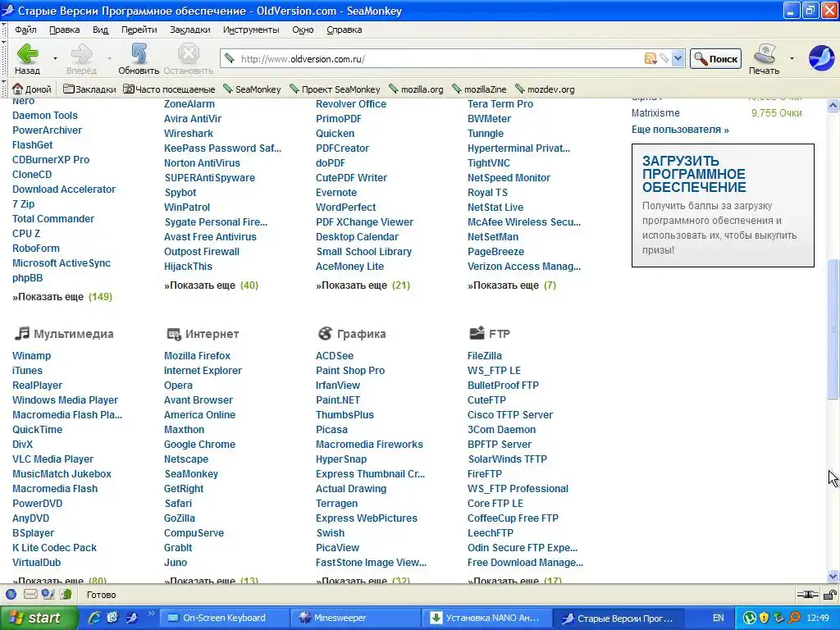Image resolution: width=840 pixels, height=630 pixels.
Task: Print the page with Печать
Action: [764, 58]
